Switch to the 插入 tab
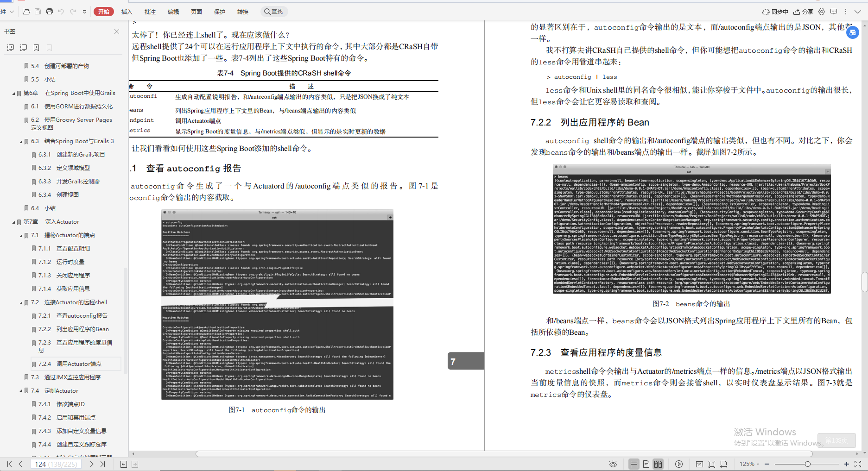 (x=127, y=12)
